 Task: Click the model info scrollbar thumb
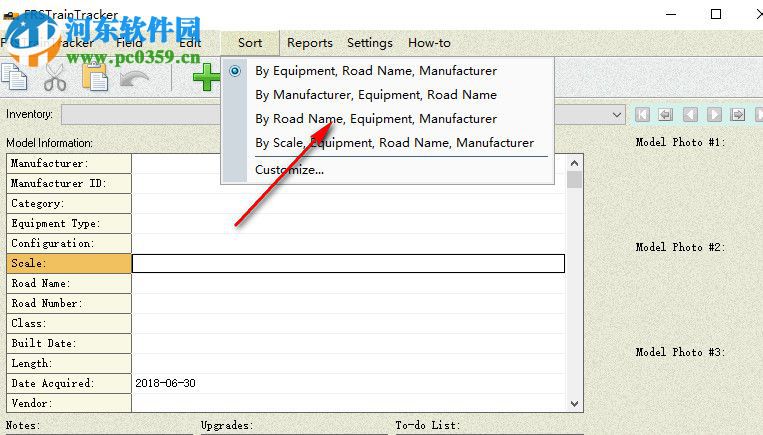(574, 180)
